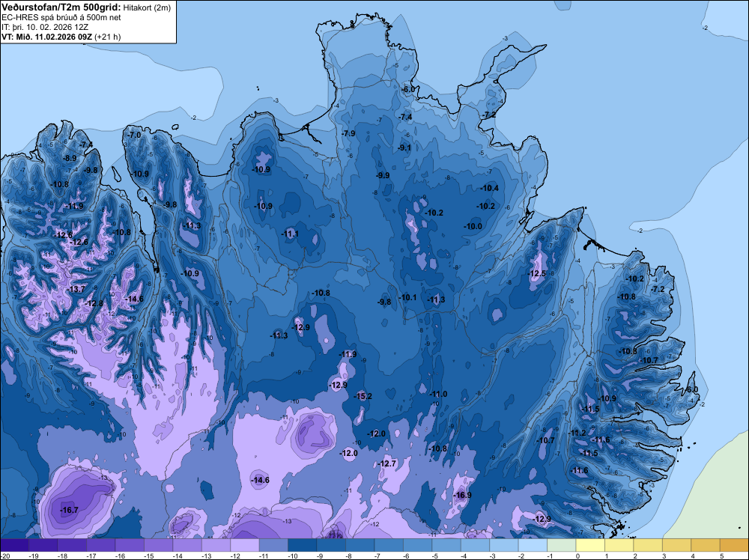Screen dimensions: 749x560
Task: Select the -7.0 temperature reading
Action: point(135,135)
